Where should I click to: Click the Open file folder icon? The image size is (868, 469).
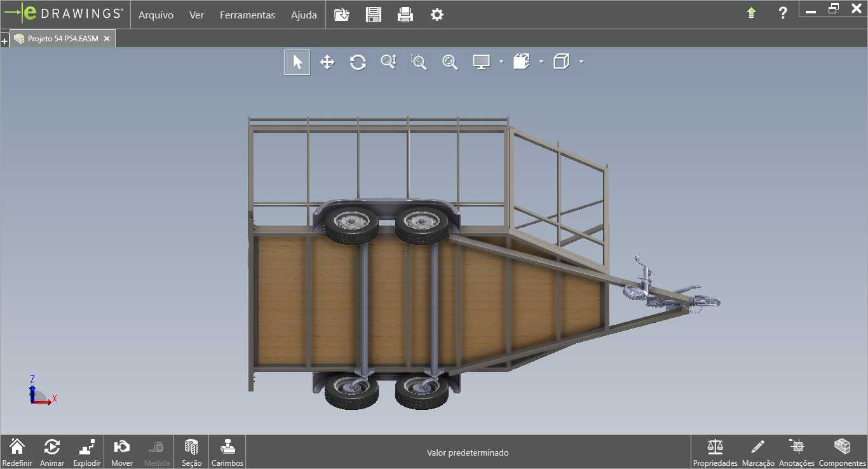pyautogui.click(x=342, y=15)
